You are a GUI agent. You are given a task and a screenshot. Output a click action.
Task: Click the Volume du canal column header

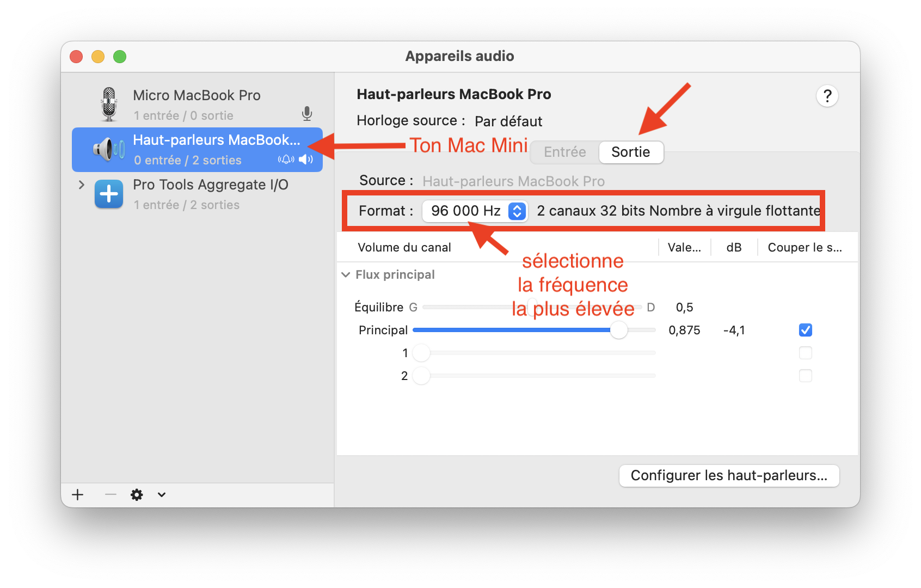click(x=404, y=247)
